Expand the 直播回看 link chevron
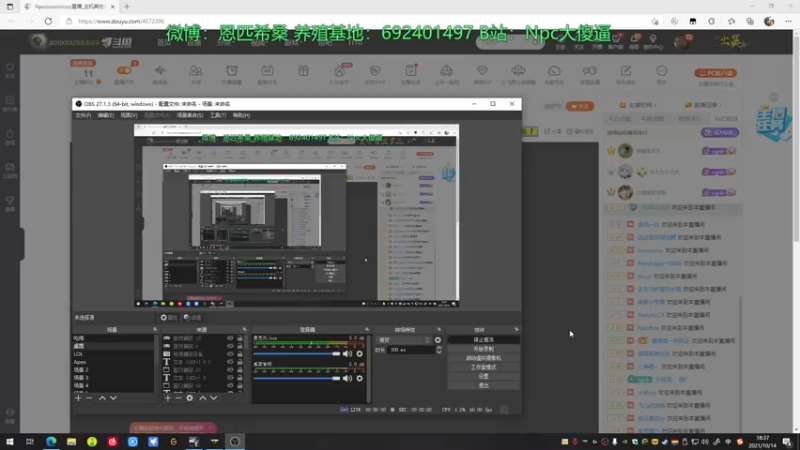800x450 pixels. [x=720, y=105]
